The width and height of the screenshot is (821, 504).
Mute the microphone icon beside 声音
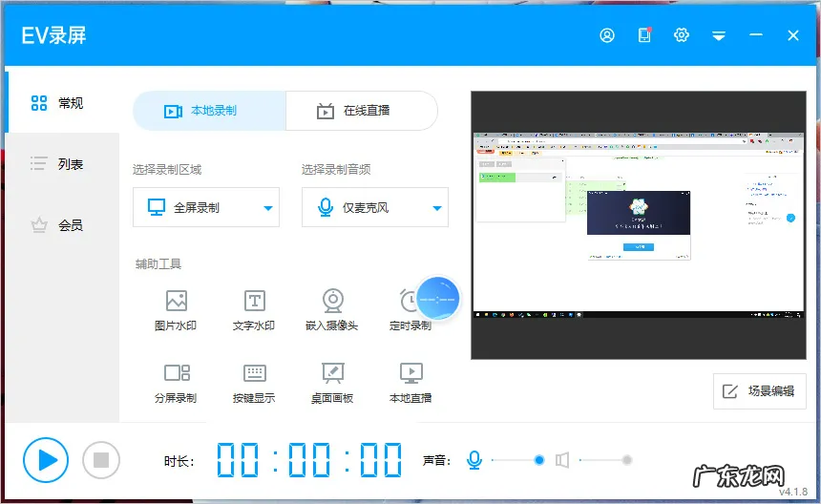coord(474,460)
